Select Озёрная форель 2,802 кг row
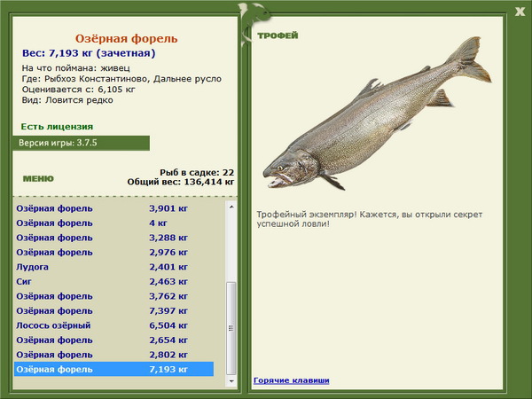532x399 pixels. coord(114,354)
